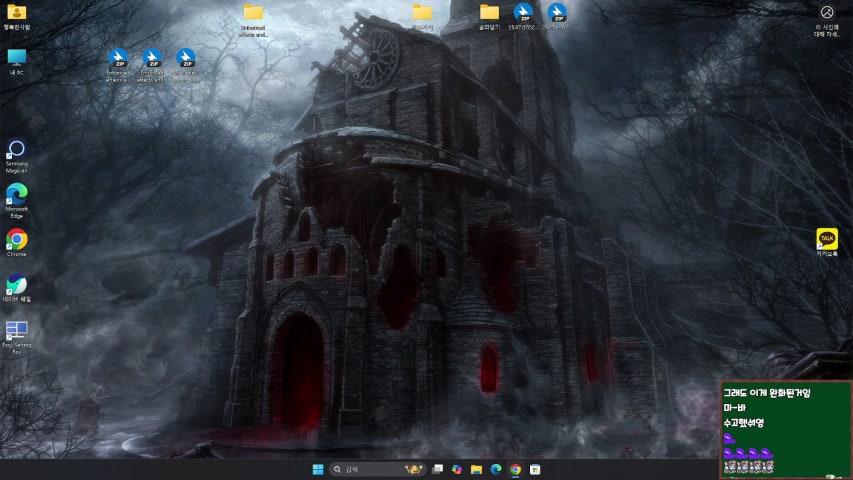This screenshot has width=853, height=480.
Task: Launch the Chrome desktop shortcut
Action: click(16, 243)
